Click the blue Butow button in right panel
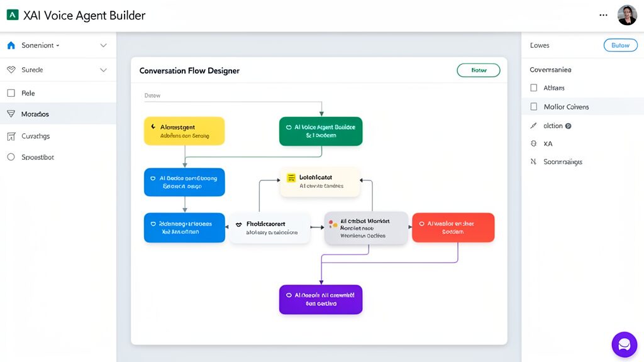The width and height of the screenshot is (644, 362). tap(620, 45)
